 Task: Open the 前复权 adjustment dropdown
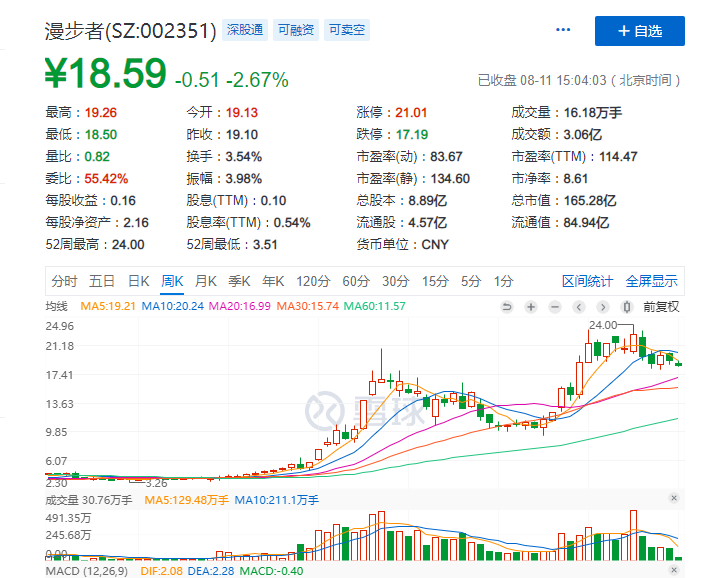coord(661,307)
